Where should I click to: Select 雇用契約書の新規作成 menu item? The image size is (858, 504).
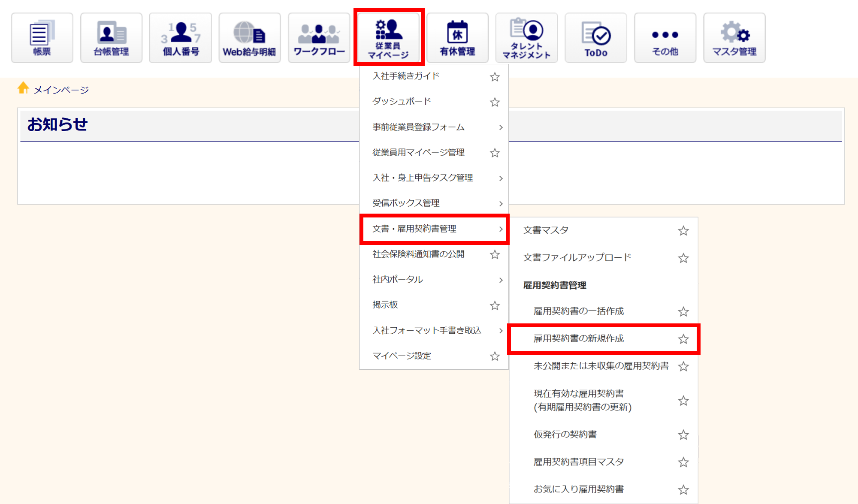(x=578, y=339)
